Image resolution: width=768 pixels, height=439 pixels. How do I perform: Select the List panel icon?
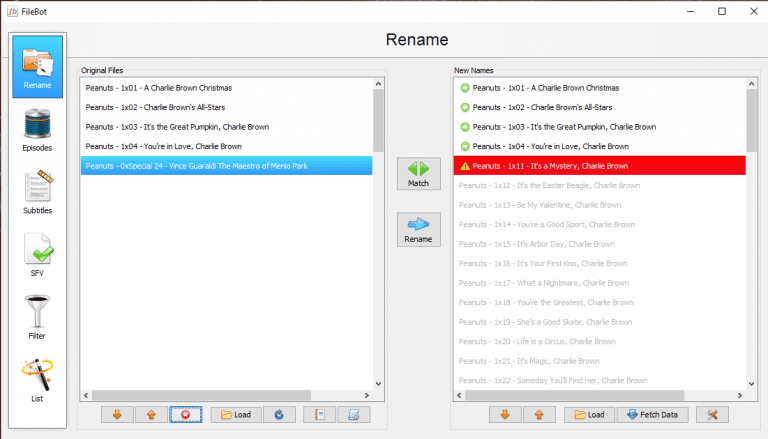pyautogui.click(x=38, y=380)
